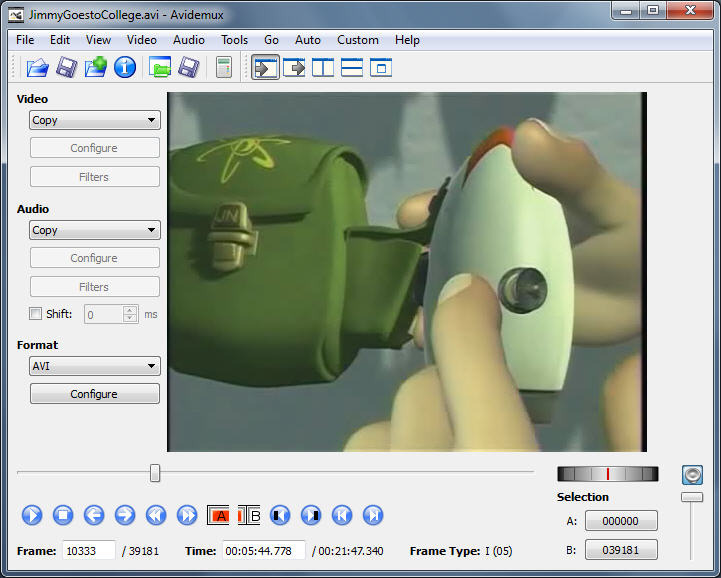Append a video with the green-plus folder icon

(x=96, y=68)
